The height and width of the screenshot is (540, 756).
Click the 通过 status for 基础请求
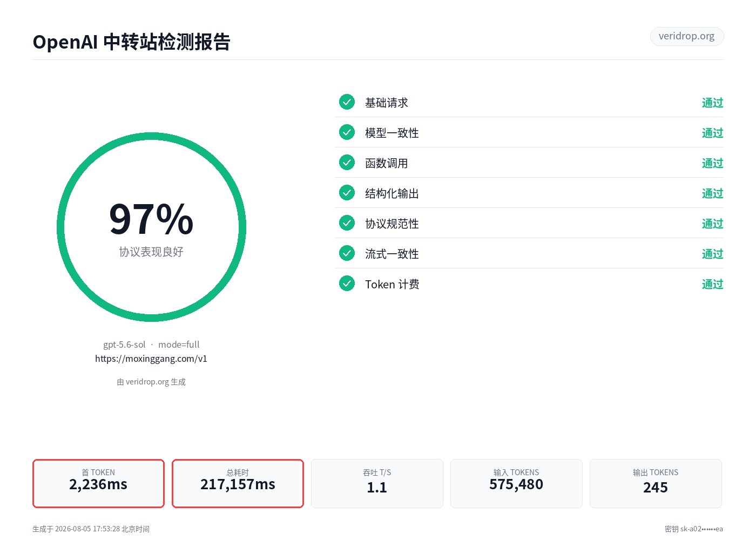click(x=712, y=103)
